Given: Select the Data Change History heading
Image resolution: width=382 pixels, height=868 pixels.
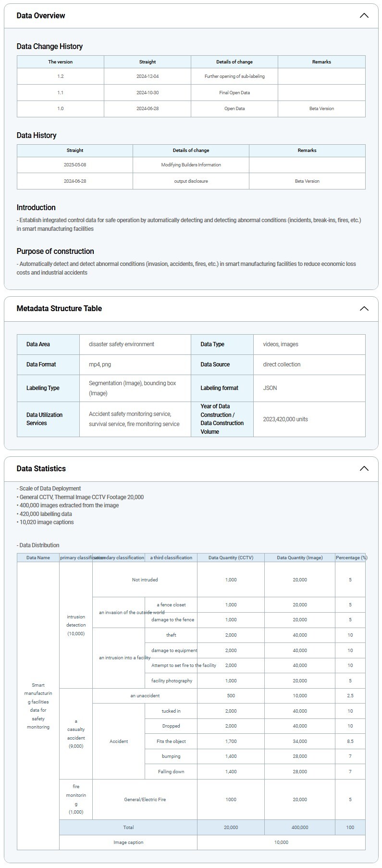Looking at the screenshot, I should coord(49,46).
